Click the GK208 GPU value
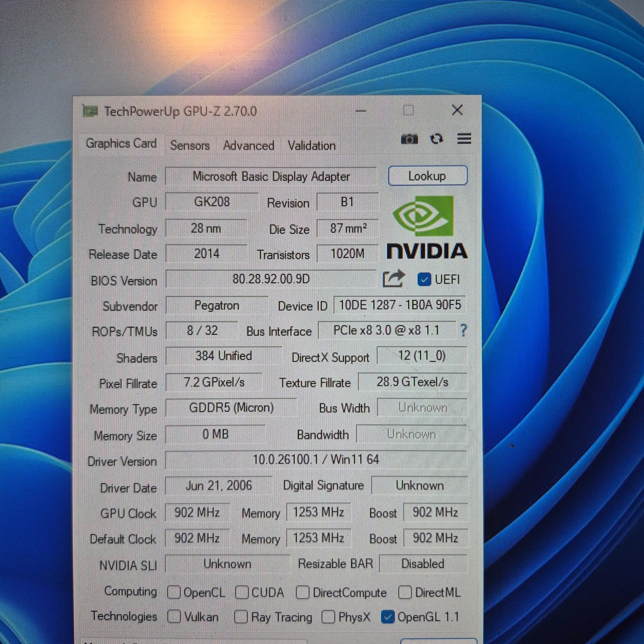The height and width of the screenshot is (644, 644). click(212, 202)
